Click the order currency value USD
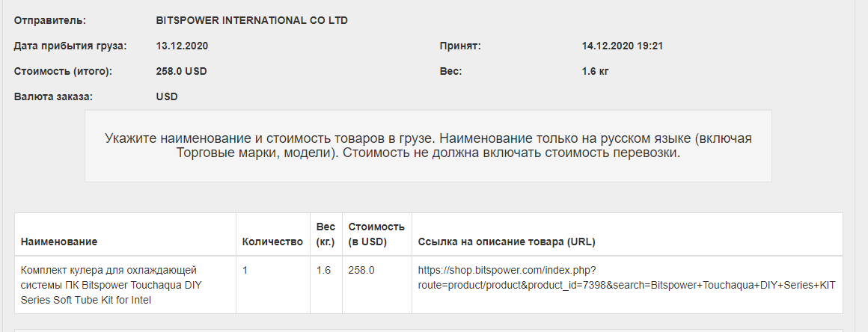Viewport: 868px width, 332px height. click(x=167, y=96)
